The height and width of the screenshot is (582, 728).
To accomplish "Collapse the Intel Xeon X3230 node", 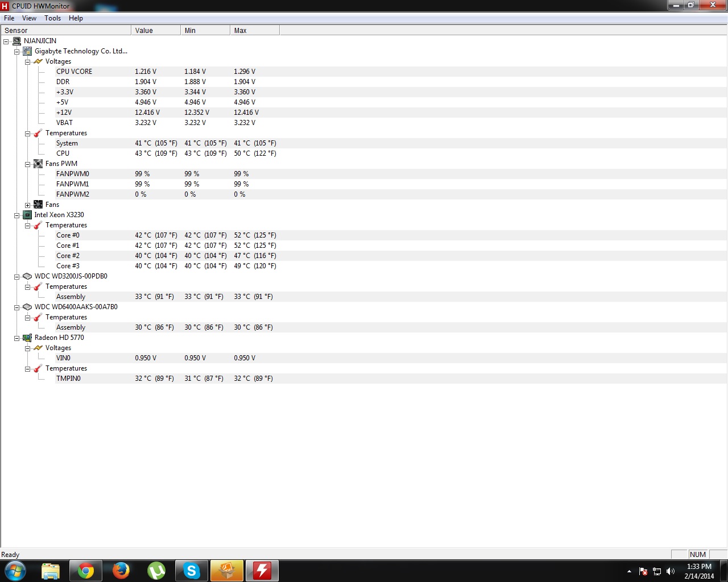I will 16,215.
